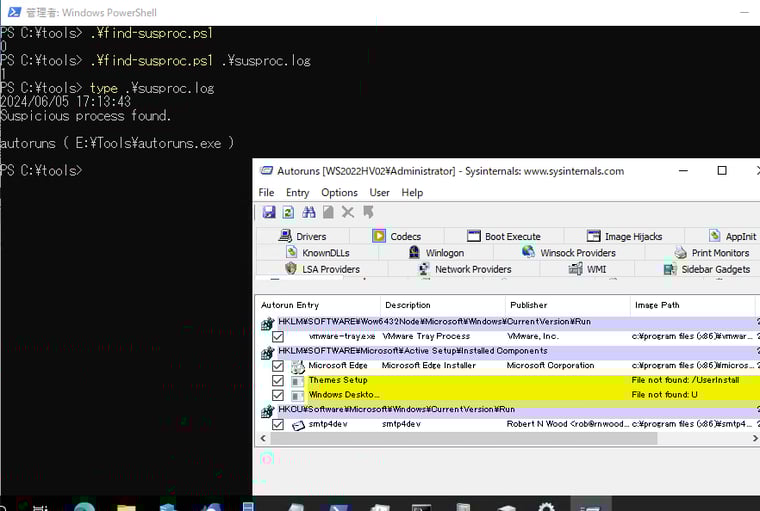Click the registry icon beside Active Setup key

click(267, 352)
